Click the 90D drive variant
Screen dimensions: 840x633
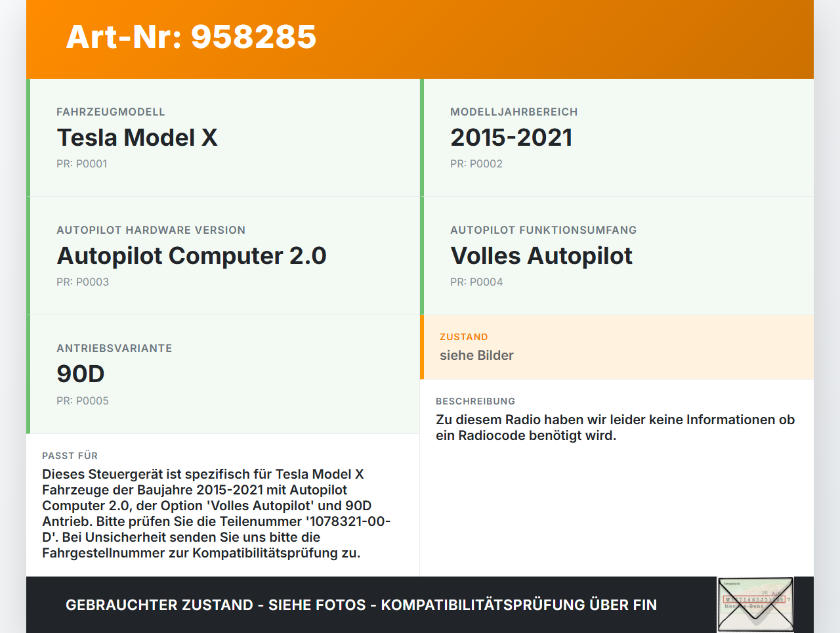coord(81,373)
